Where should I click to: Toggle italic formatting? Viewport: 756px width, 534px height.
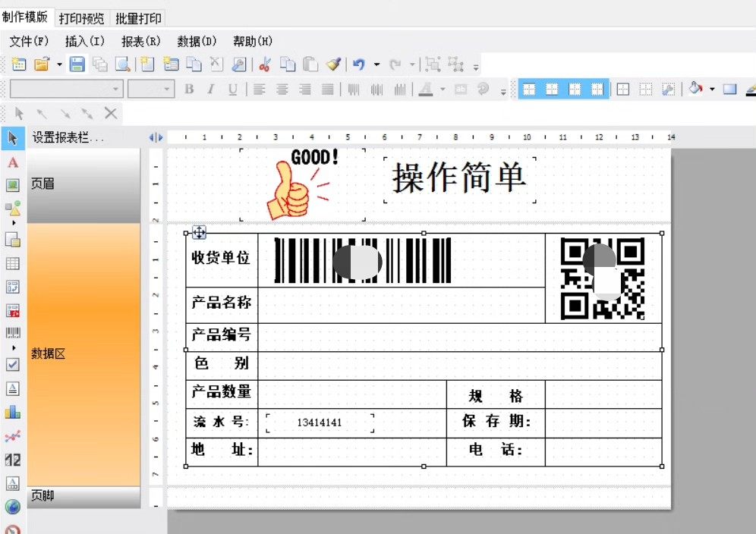pos(210,90)
